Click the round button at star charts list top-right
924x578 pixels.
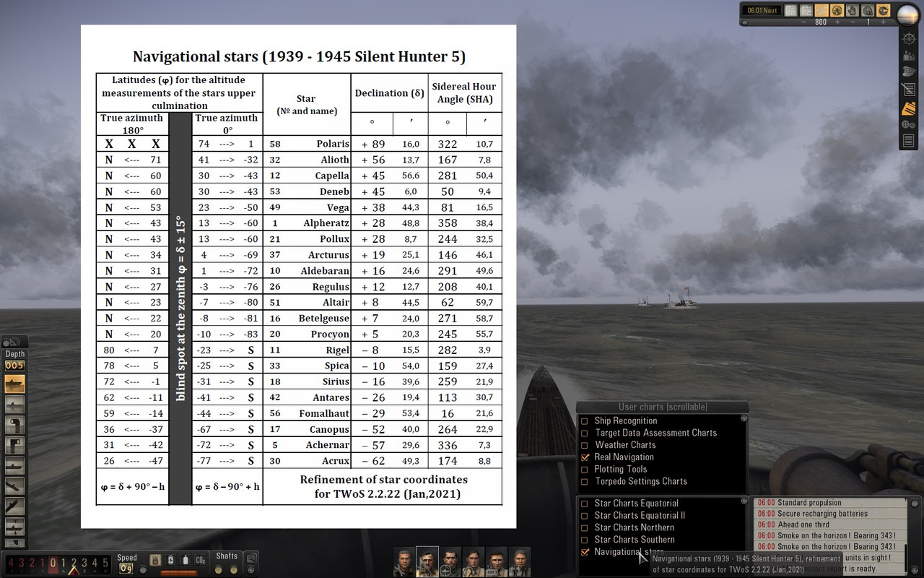[744, 501]
